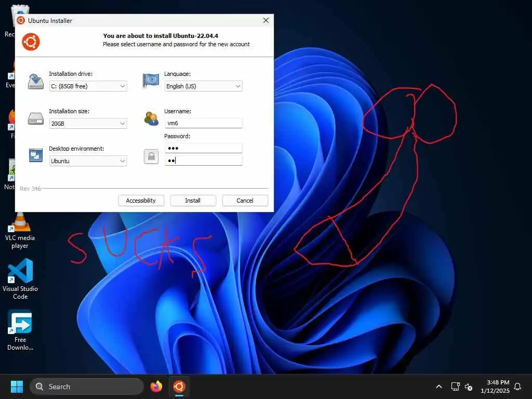Click the language flag icon
The height and width of the screenshot is (399, 532).
[151, 81]
